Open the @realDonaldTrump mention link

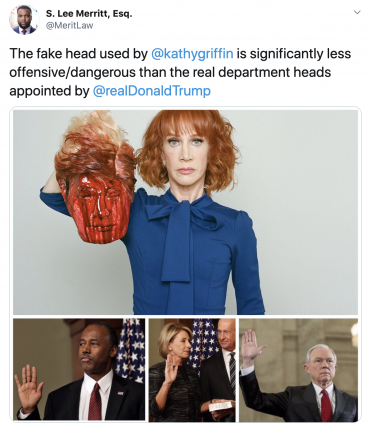151,91
